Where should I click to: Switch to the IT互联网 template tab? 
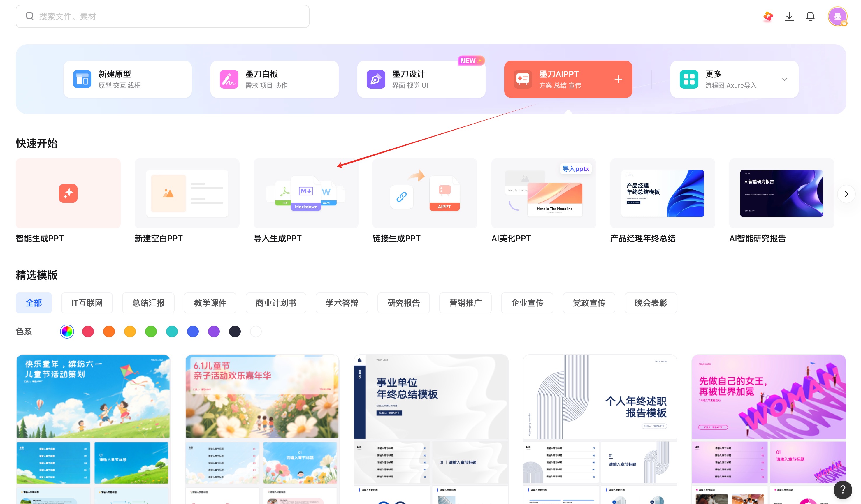[87, 303]
